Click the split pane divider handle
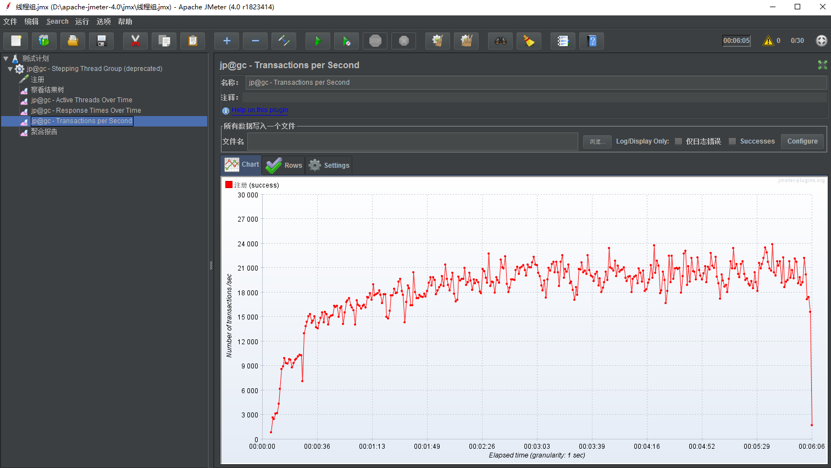This screenshot has width=831, height=469. click(211, 265)
